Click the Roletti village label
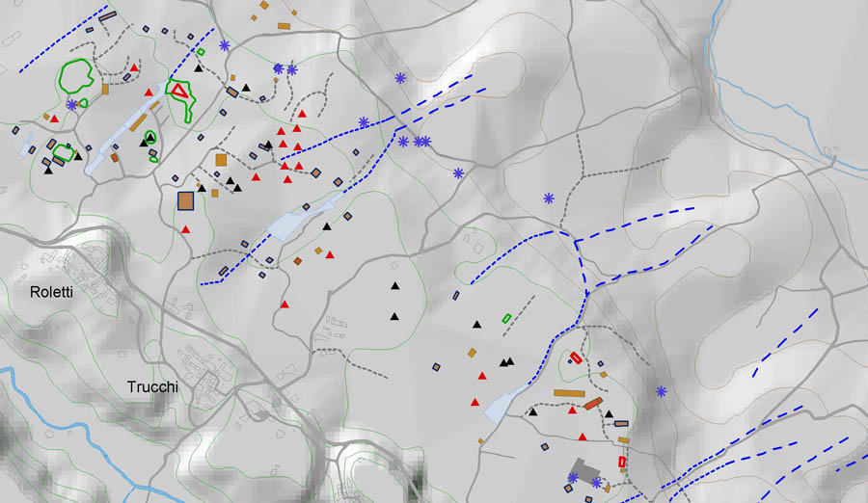This screenshot has height=503, width=868. point(51,292)
